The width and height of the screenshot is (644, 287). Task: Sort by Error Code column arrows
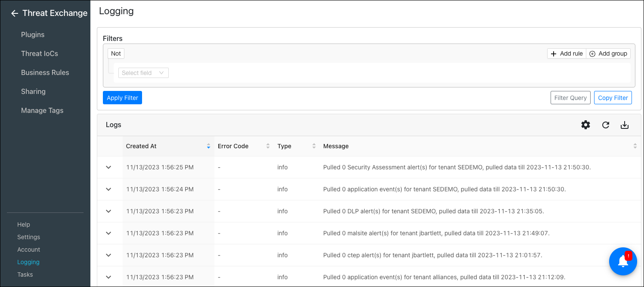pos(268,146)
